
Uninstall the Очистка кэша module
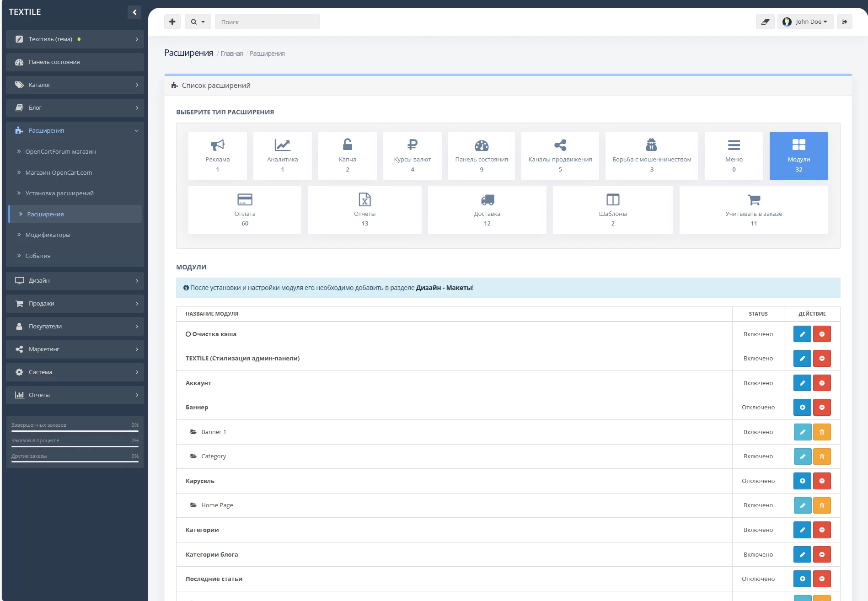822,334
